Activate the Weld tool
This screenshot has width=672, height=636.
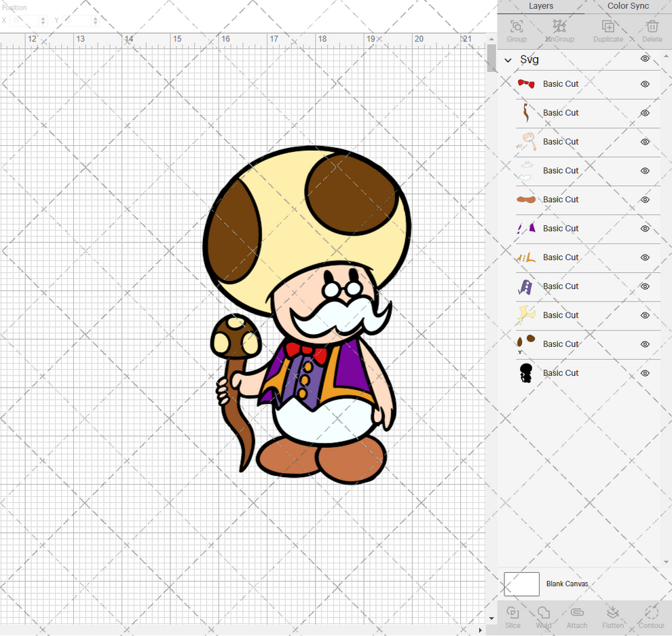point(543,617)
